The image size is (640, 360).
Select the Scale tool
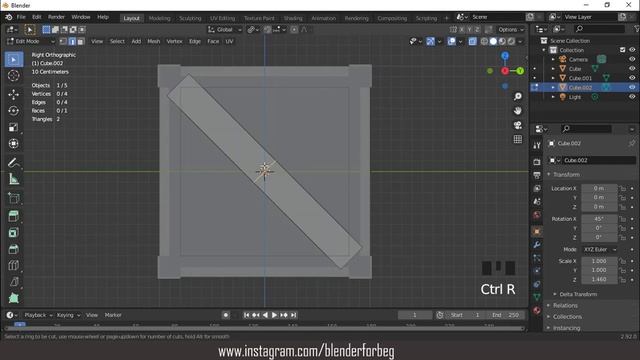[14, 127]
